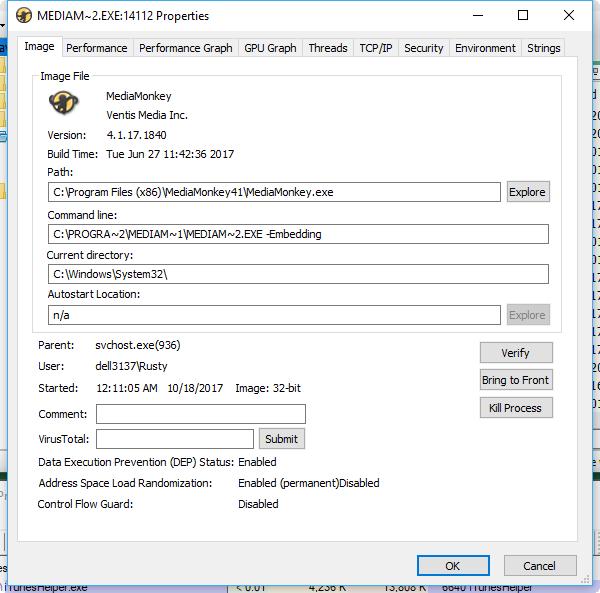
Task: Open the TCP/IP tab
Action: click(x=376, y=48)
